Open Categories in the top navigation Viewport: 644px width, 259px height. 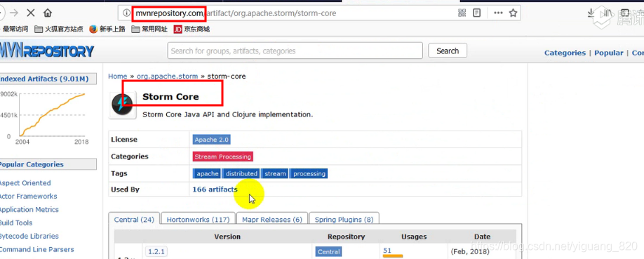pos(565,53)
